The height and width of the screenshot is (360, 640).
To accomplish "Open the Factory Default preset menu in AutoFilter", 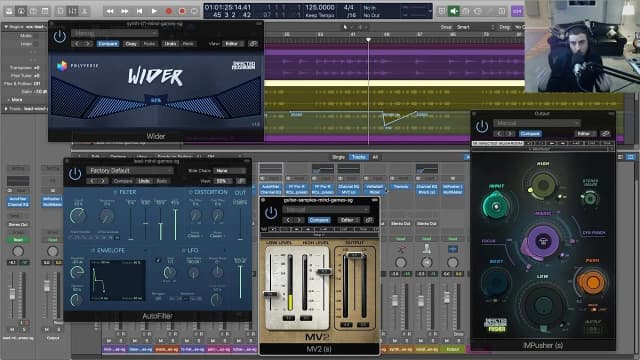I will click(x=129, y=170).
